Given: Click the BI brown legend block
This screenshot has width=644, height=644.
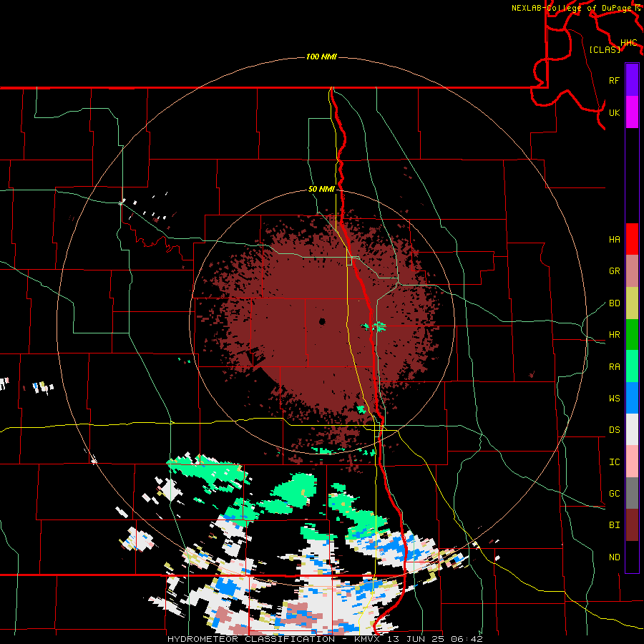Looking at the screenshot, I should [x=632, y=525].
